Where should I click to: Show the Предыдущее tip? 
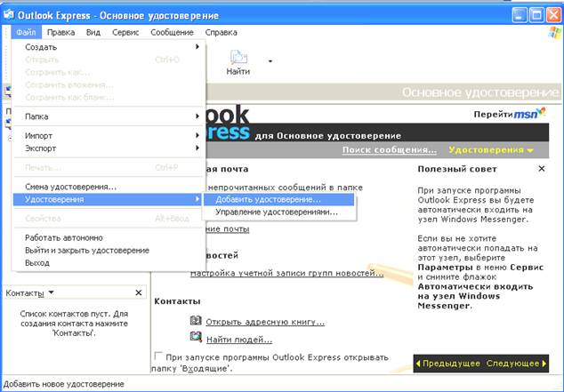tap(447, 364)
